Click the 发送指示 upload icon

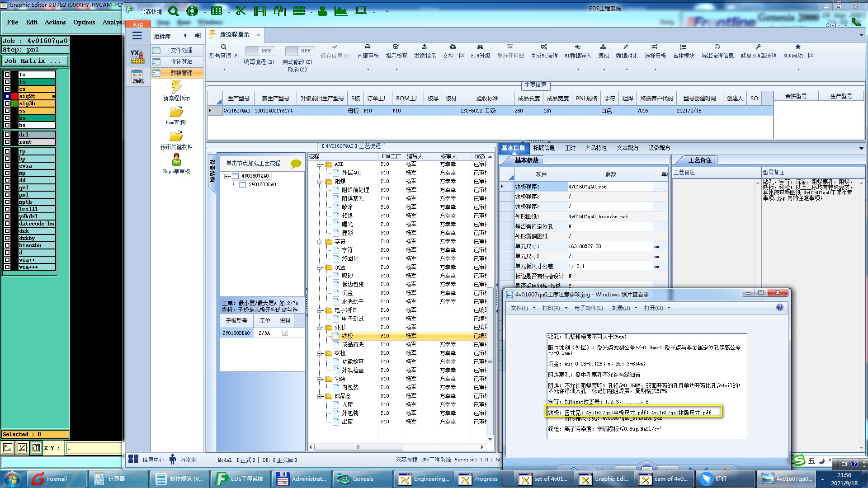click(x=425, y=47)
